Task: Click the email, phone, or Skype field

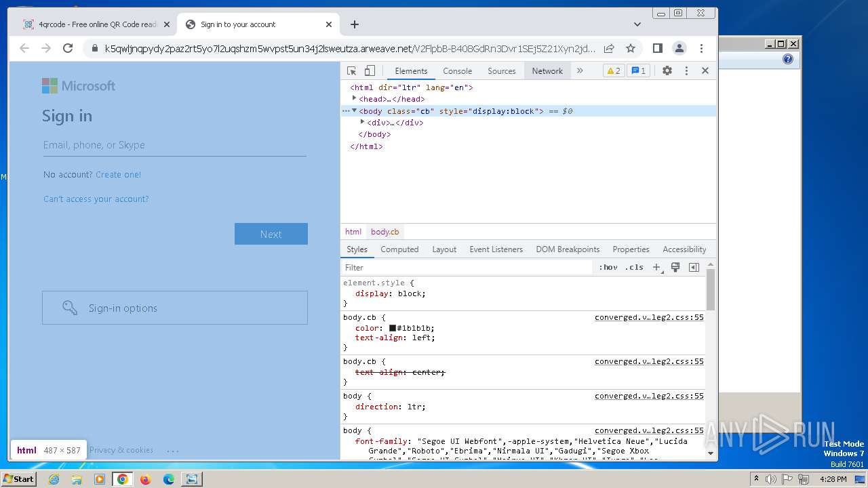Action: tap(175, 145)
